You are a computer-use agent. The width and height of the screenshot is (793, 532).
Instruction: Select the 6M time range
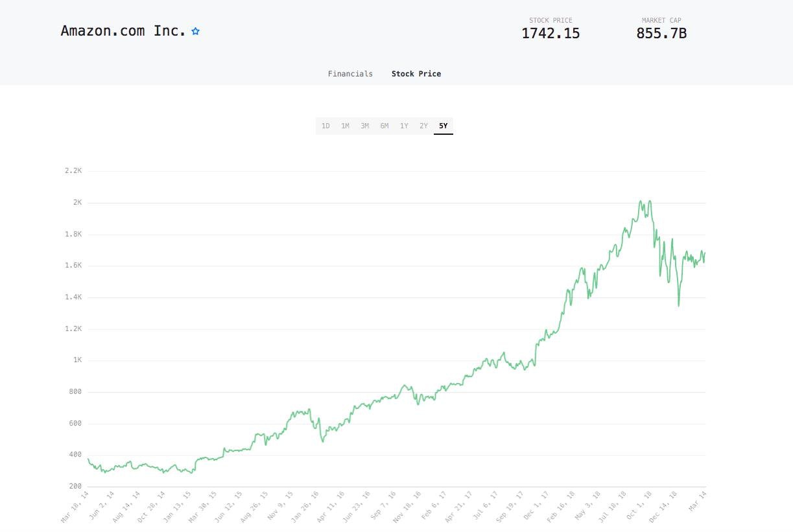pyautogui.click(x=384, y=126)
